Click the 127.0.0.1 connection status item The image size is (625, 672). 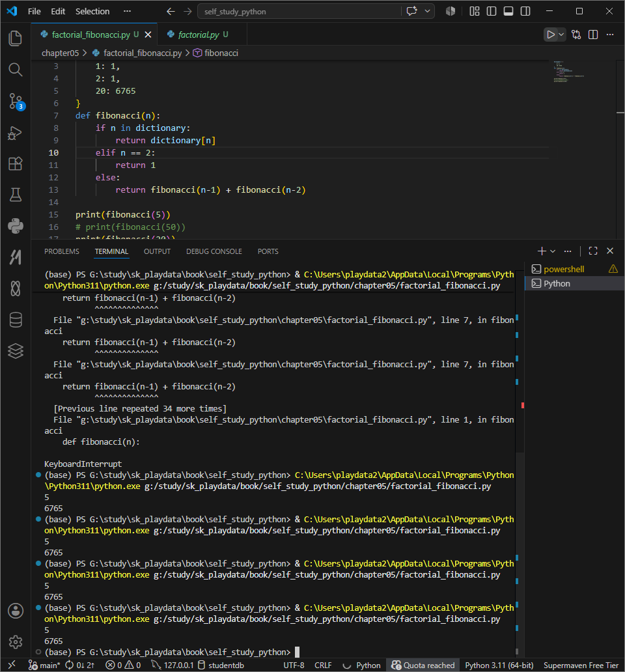173,665
